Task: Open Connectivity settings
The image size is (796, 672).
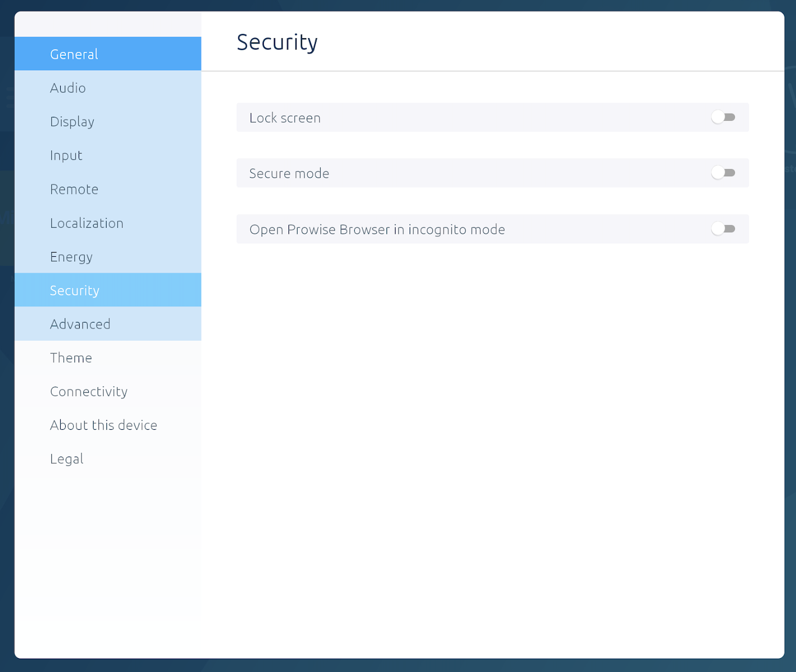Action: click(89, 391)
